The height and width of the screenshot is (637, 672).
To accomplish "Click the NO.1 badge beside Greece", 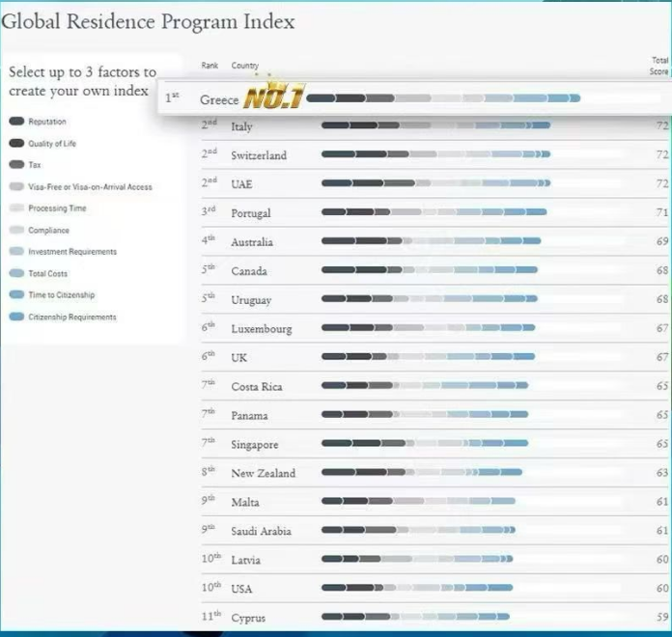I will tap(273, 96).
